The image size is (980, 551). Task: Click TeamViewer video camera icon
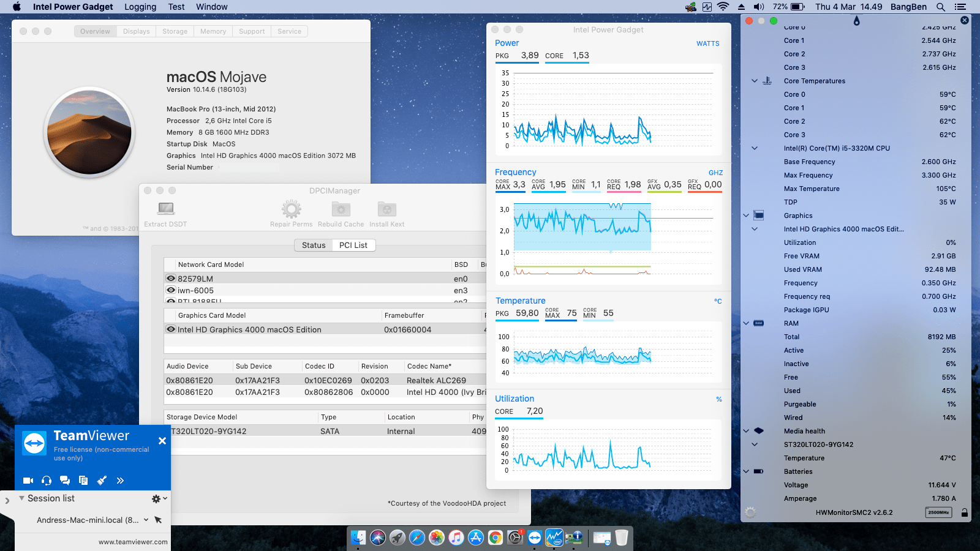click(28, 481)
